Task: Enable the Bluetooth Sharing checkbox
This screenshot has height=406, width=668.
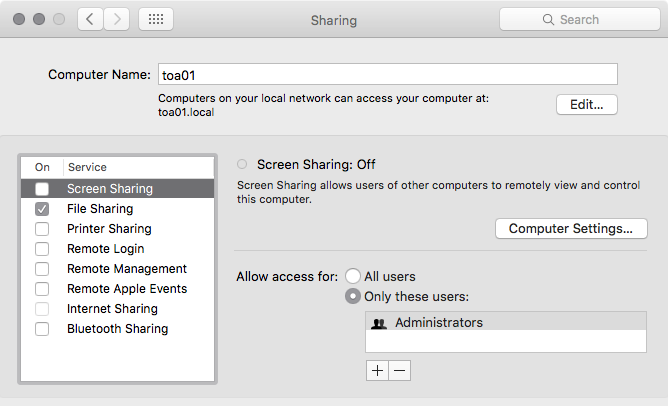Action: click(42, 329)
